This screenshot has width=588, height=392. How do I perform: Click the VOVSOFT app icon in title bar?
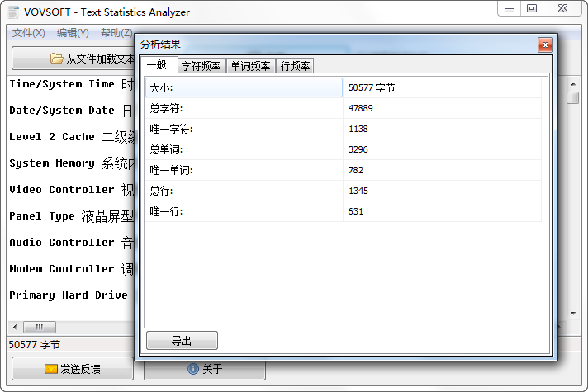[x=13, y=12]
